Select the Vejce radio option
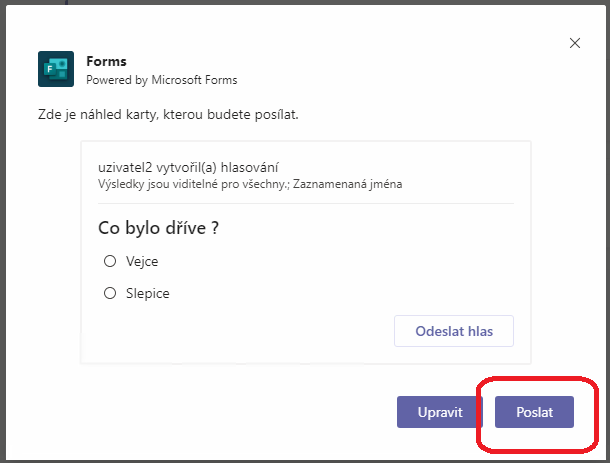This screenshot has width=610, height=463. 110,261
